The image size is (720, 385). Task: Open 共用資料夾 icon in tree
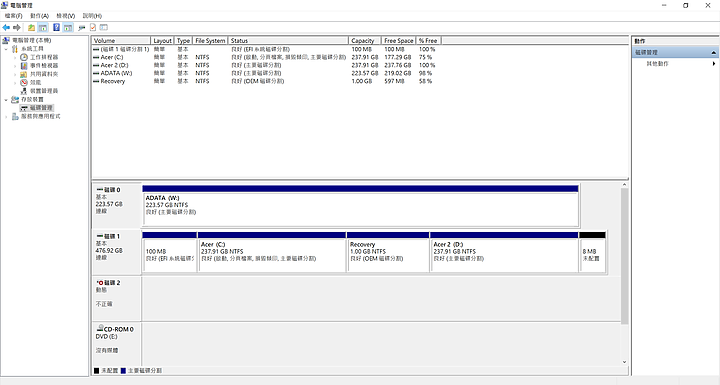coord(24,74)
